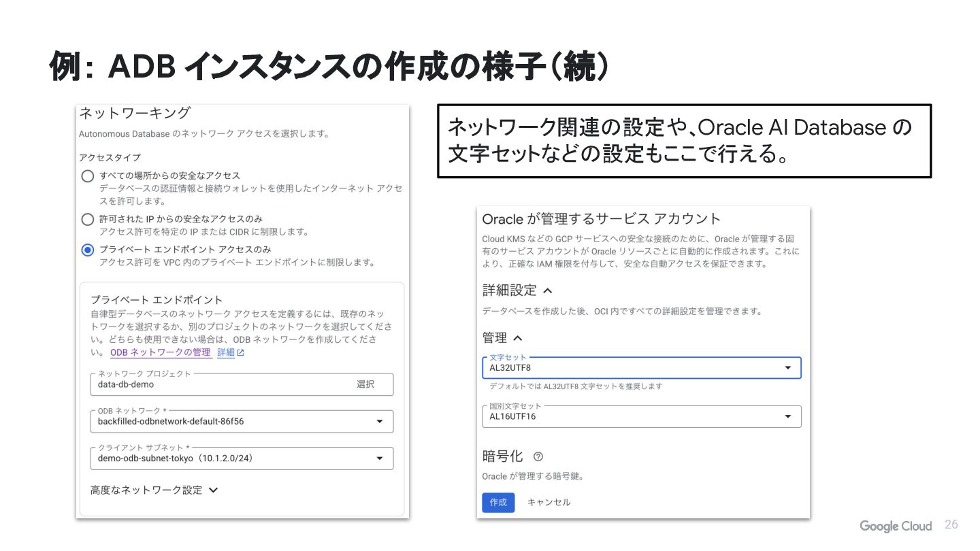Expand '高度なネットワーク設定' section
The height and width of the screenshot is (551, 980).
pos(154,490)
